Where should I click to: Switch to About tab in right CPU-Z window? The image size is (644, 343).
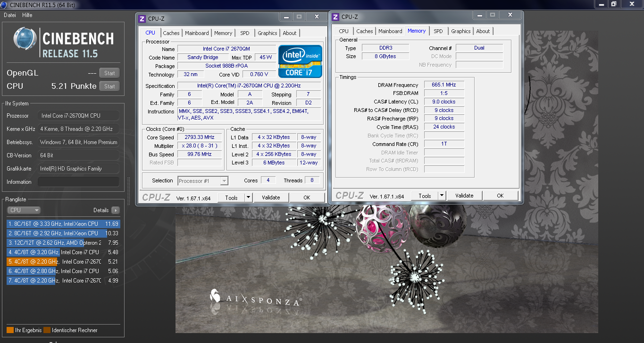click(x=483, y=31)
